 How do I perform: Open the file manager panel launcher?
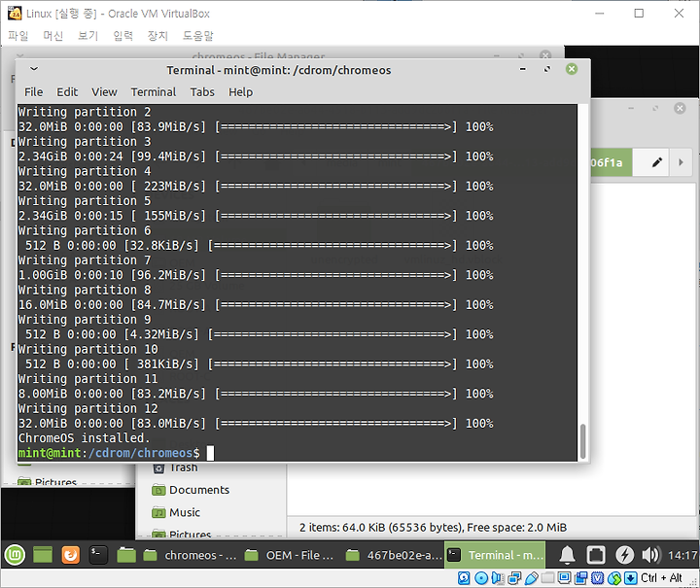pyautogui.click(x=125, y=555)
